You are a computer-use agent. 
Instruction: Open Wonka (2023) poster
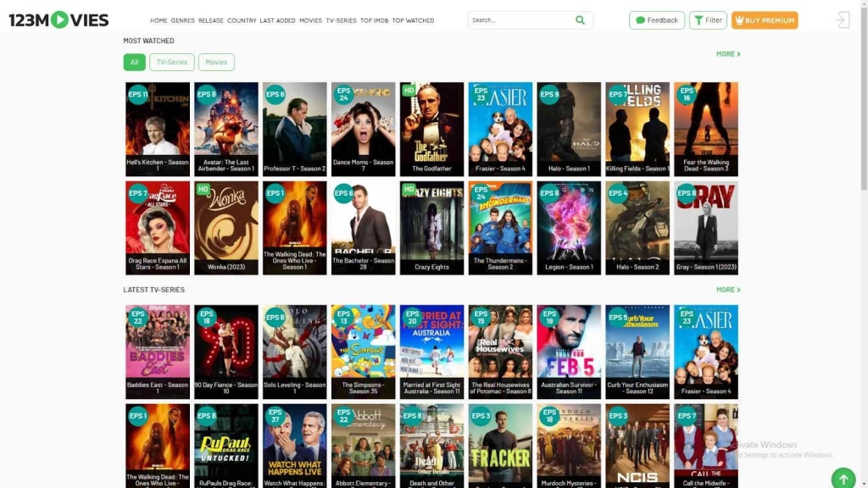[x=225, y=228]
